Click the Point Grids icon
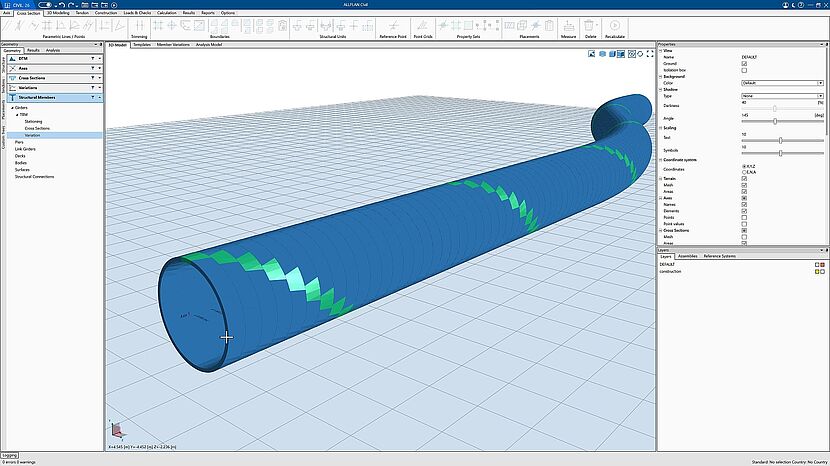 [421, 24]
